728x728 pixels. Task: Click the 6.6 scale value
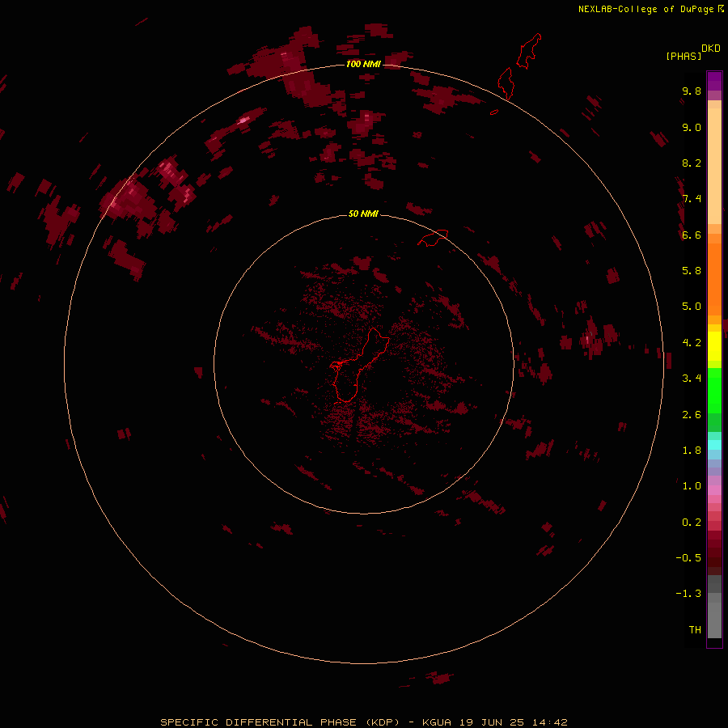pyautogui.click(x=692, y=235)
